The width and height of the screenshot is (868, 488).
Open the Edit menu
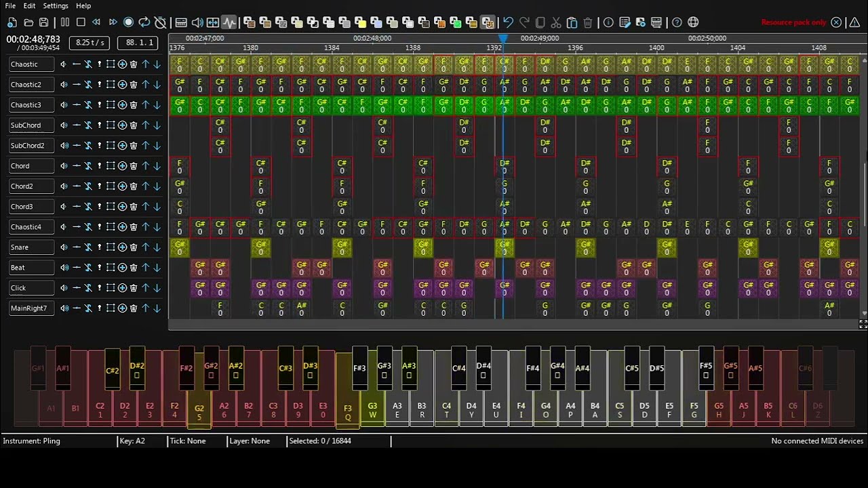tap(30, 5)
